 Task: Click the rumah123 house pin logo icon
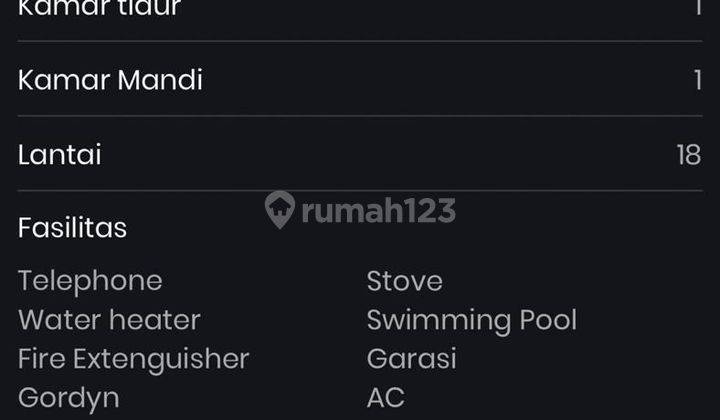point(280,209)
